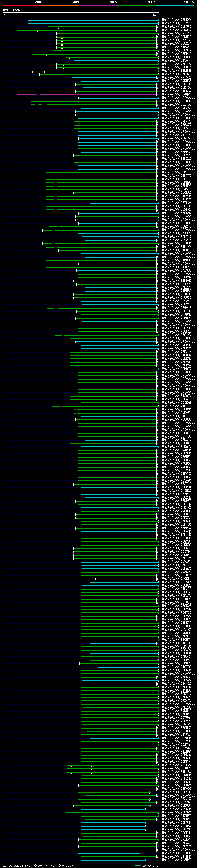Open hit UniRef100_Q5C3Z8

(177, 74)
